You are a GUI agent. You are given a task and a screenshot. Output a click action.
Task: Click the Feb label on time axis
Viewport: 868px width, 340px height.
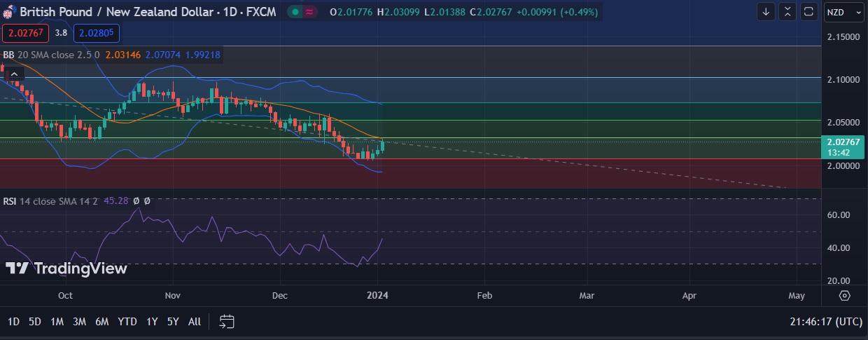484,295
